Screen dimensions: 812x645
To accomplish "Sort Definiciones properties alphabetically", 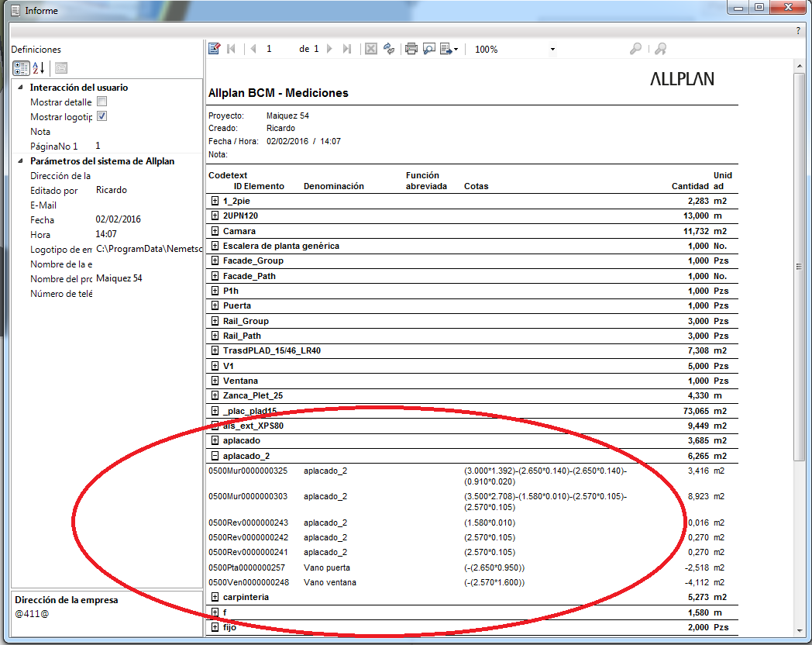I will tap(39, 68).
